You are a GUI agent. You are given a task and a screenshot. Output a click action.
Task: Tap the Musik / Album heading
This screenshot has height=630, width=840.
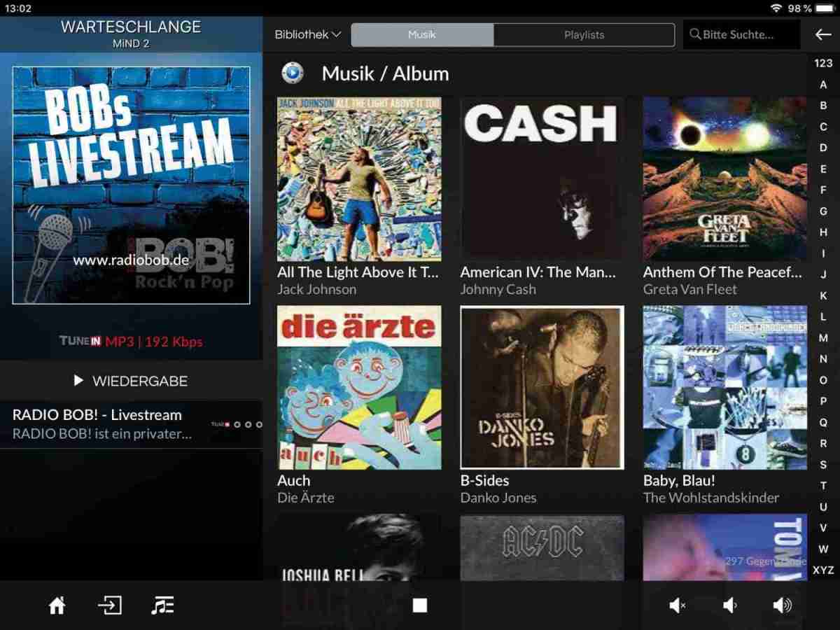(385, 73)
